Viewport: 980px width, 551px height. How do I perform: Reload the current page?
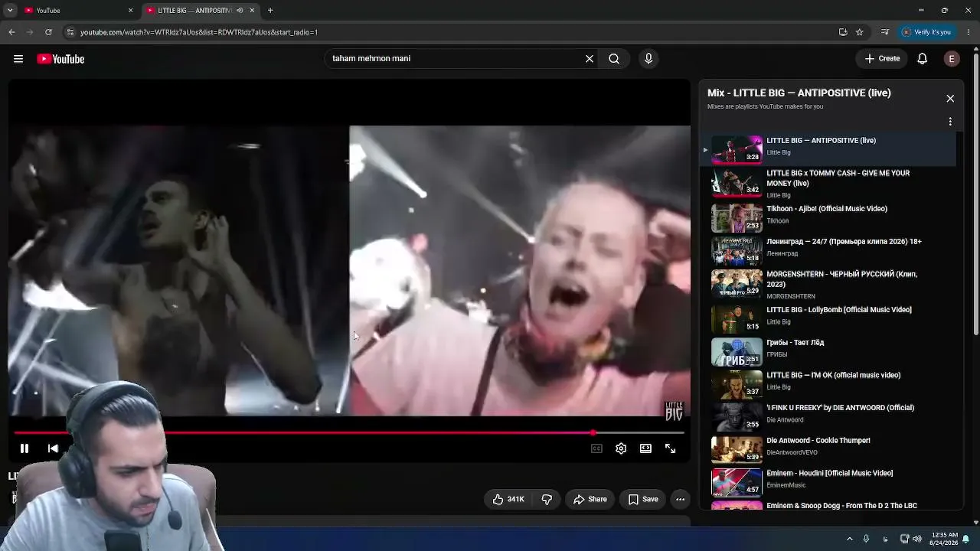48,32
